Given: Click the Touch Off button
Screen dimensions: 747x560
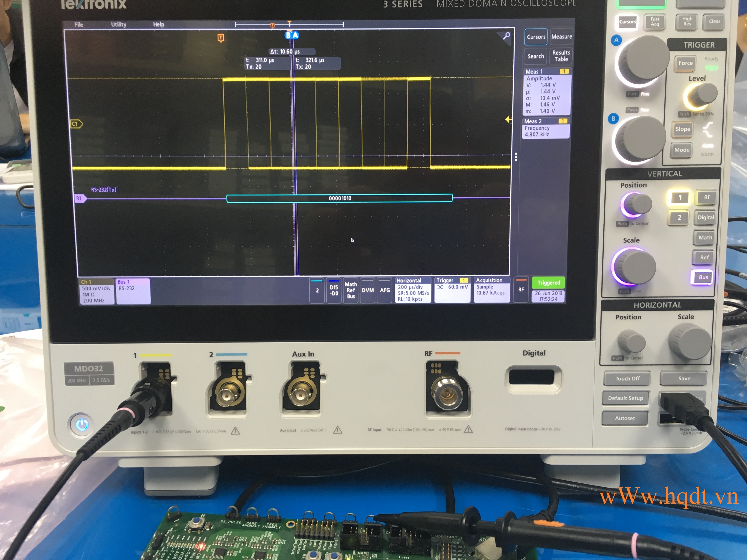Looking at the screenshot, I should click(x=627, y=379).
